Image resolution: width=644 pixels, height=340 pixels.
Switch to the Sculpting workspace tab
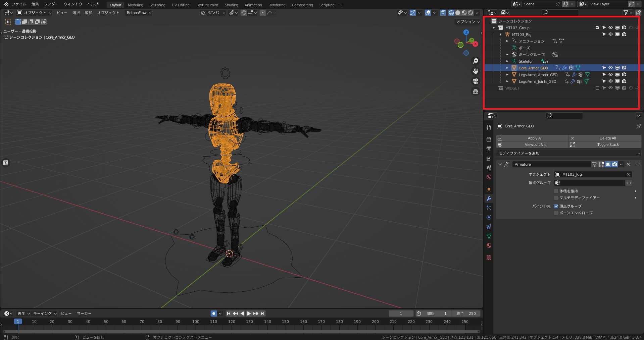click(157, 5)
